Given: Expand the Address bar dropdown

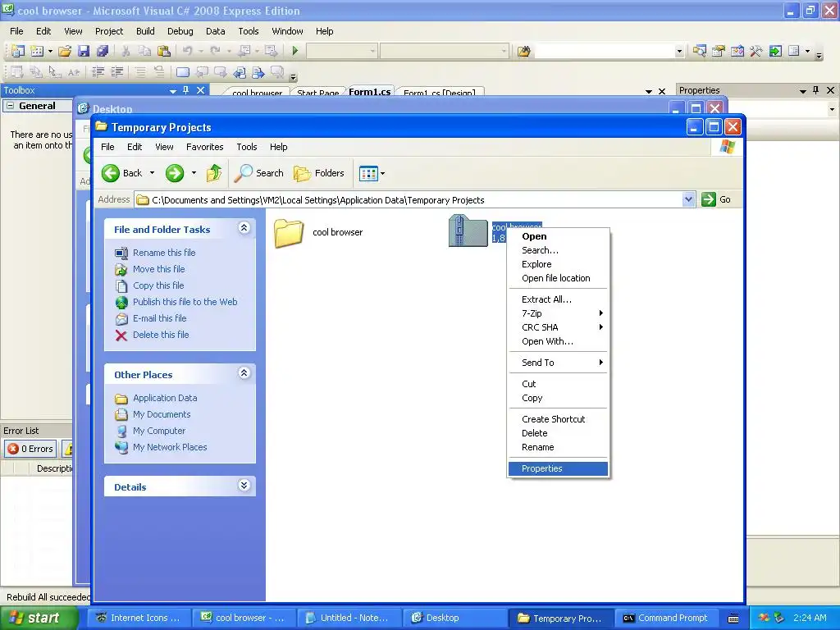Looking at the screenshot, I should 688,200.
